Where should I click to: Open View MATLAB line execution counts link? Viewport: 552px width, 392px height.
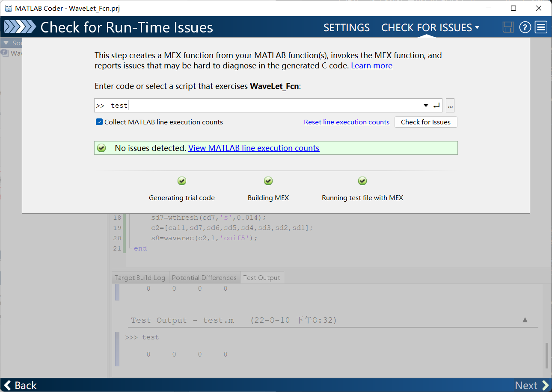pos(254,148)
